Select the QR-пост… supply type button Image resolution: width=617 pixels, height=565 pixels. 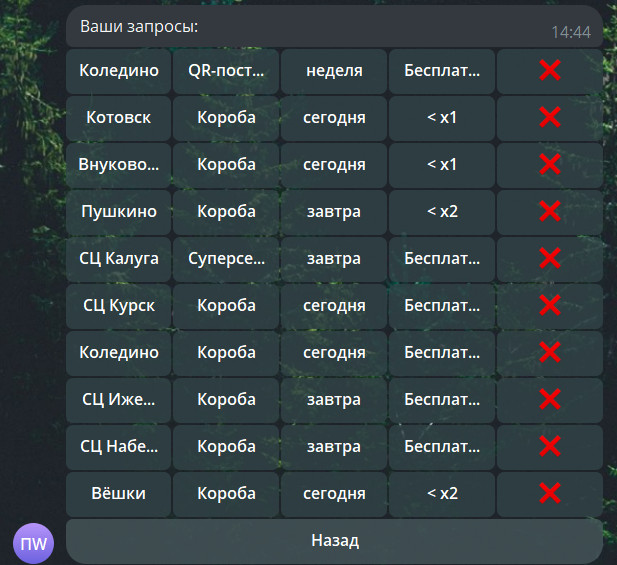tap(226, 70)
